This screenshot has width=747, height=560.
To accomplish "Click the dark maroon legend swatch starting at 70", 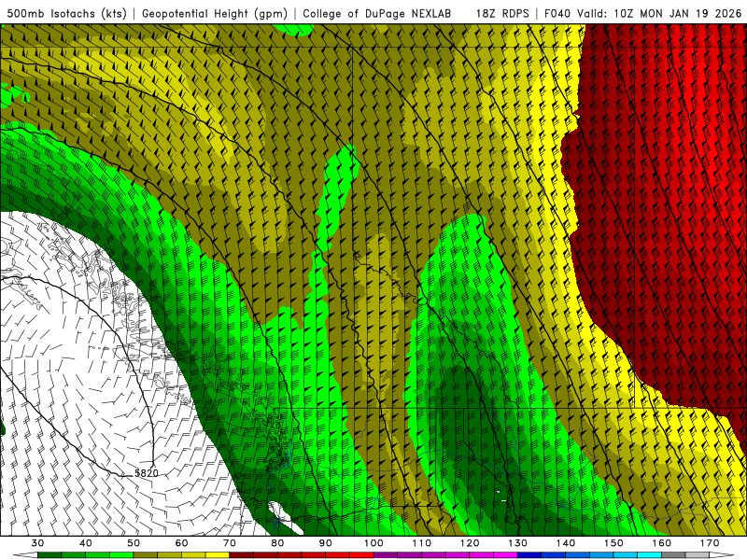I will [242, 555].
